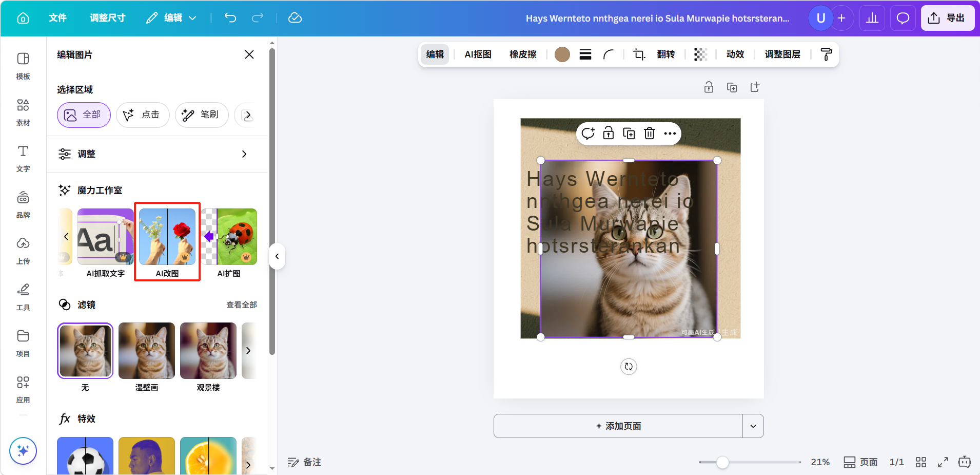Select AI抠图 in the image toolbar
The width and height of the screenshot is (980, 475).
pos(478,54)
